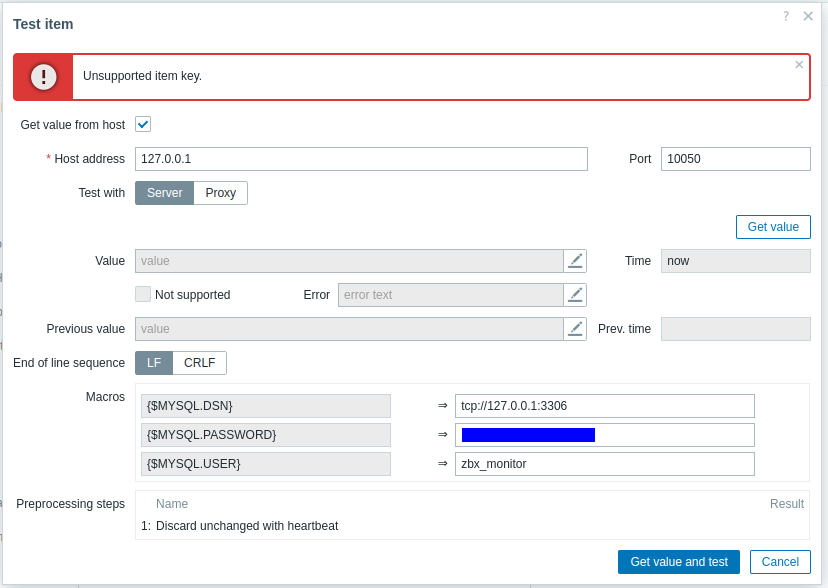Focus the Port input field
This screenshot has height=588, width=828.
(735, 159)
